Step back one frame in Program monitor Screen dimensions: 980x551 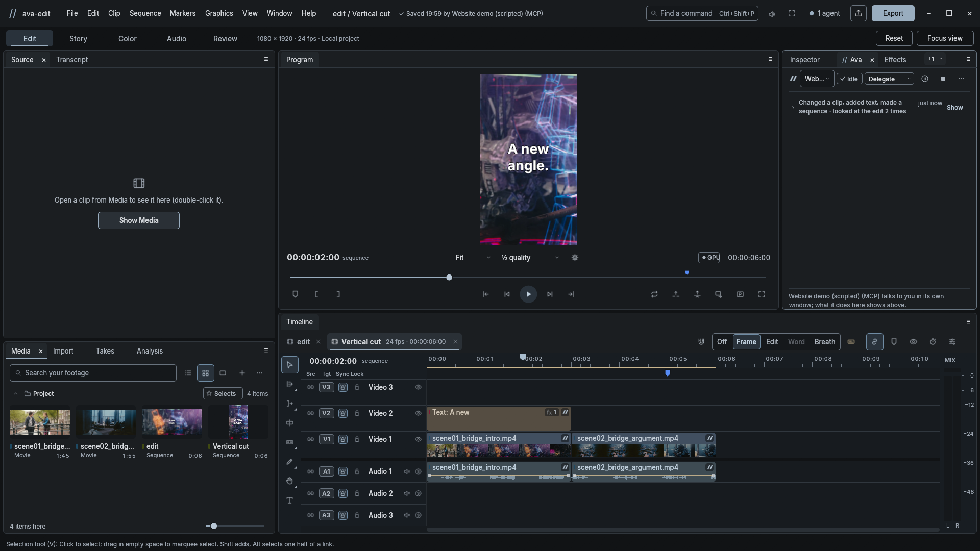(507, 294)
